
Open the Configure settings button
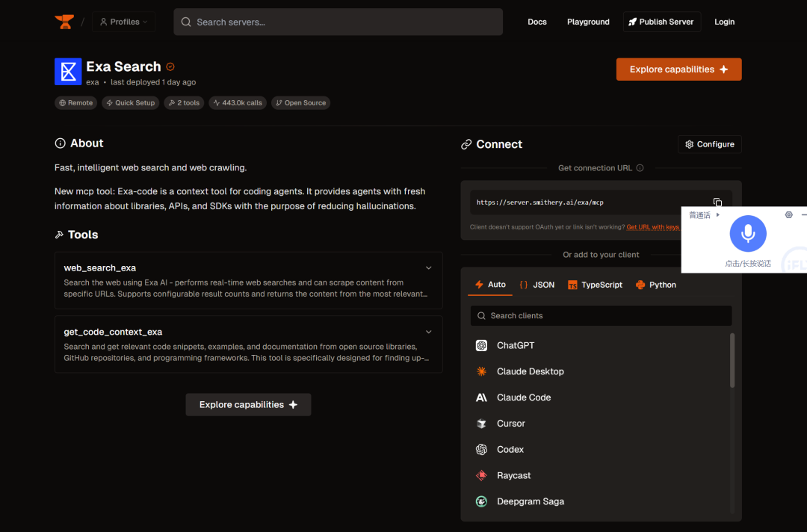click(709, 144)
